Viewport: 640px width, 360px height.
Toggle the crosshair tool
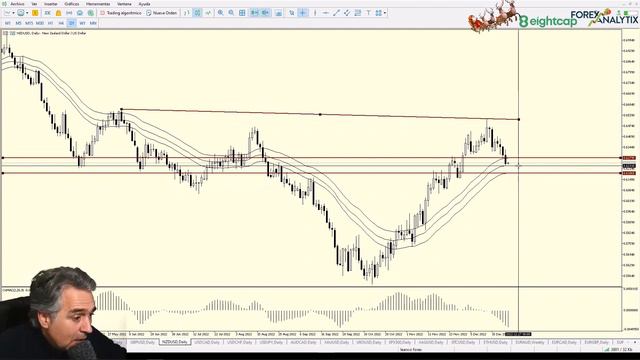[302, 13]
